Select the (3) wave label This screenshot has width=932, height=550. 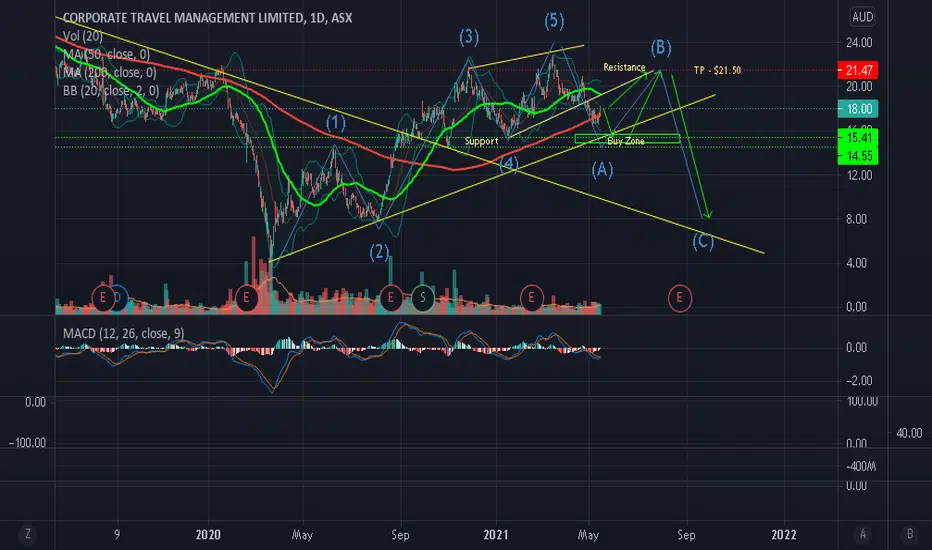(469, 37)
